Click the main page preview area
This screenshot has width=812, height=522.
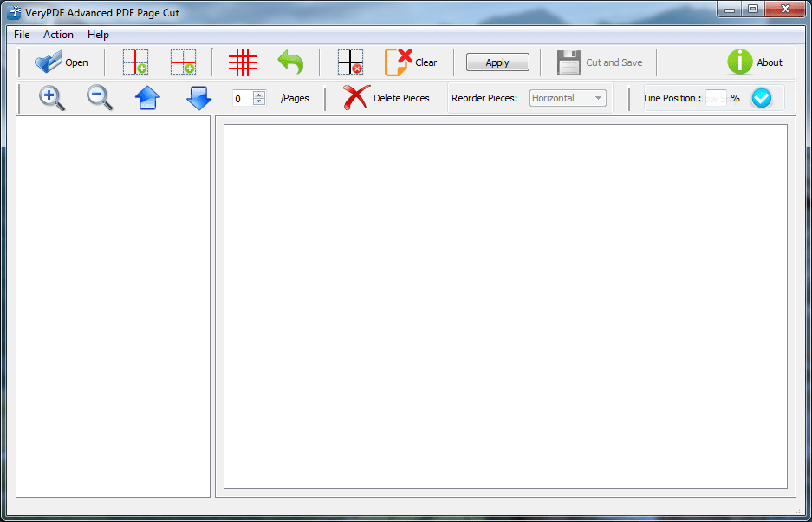pyautogui.click(x=505, y=306)
